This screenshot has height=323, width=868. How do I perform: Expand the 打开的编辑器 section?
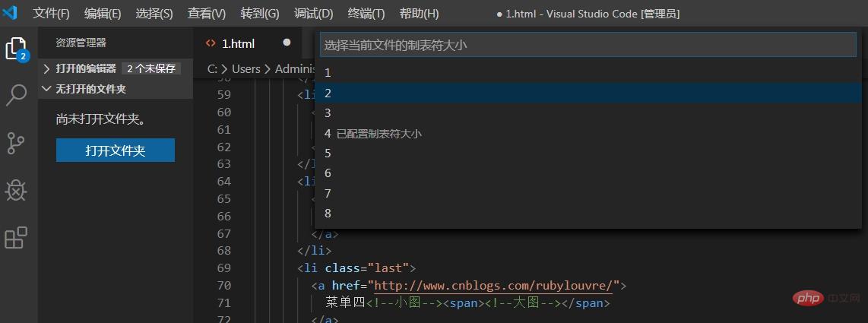47,68
